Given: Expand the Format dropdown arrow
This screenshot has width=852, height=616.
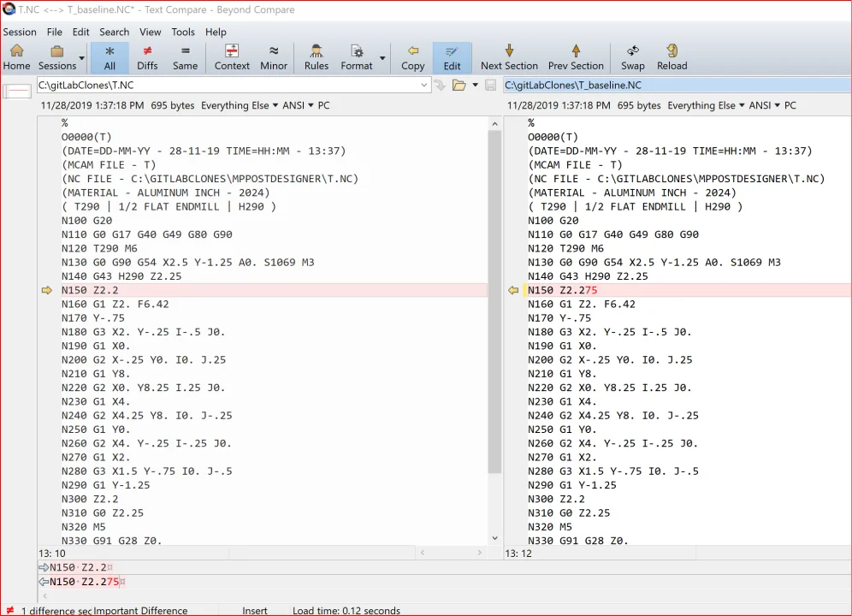Looking at the screenshot, I should (x=382, y=58).
